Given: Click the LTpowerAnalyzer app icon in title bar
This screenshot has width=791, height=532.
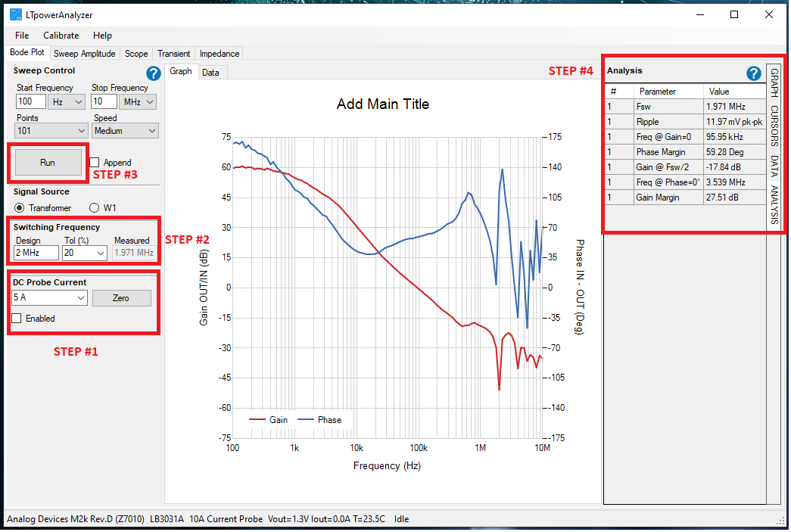Looking at the screenshot, I should (16, 14).
